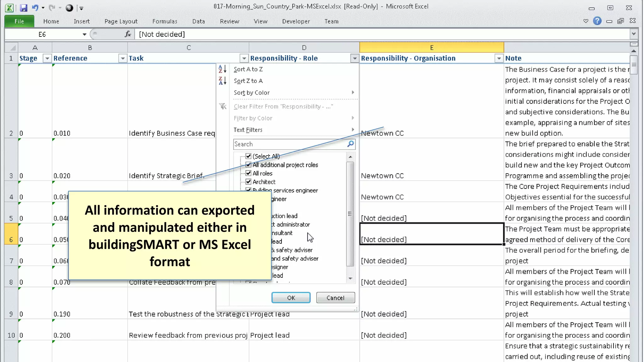Click the worksheet vertical scrollbar up arrow
The image size is (644, 362).
point(634,51)
